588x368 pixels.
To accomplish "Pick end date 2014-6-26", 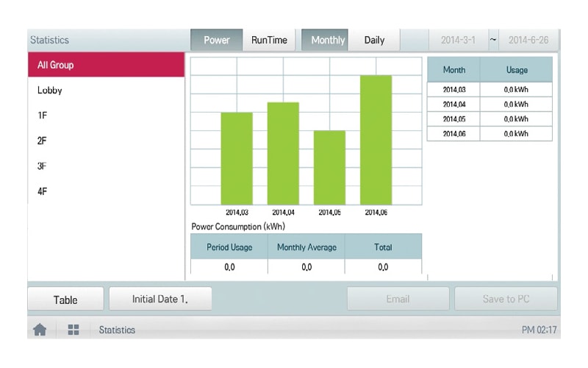I will coord(528,40).
